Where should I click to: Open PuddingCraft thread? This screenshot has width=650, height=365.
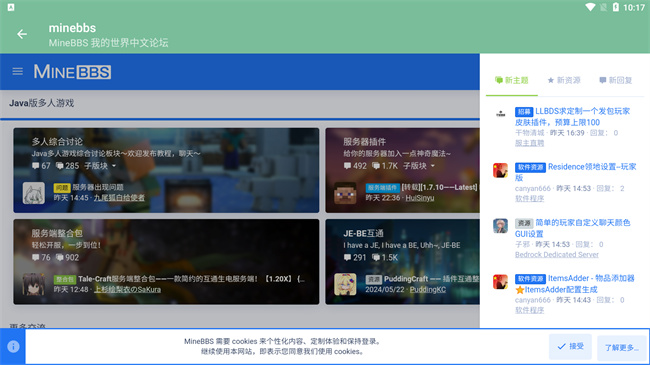click(431, 279)
